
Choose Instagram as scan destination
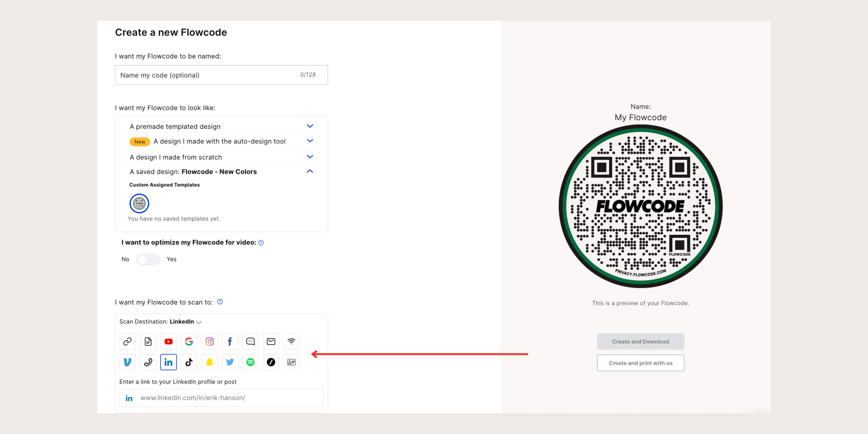(x=210, y=342)
